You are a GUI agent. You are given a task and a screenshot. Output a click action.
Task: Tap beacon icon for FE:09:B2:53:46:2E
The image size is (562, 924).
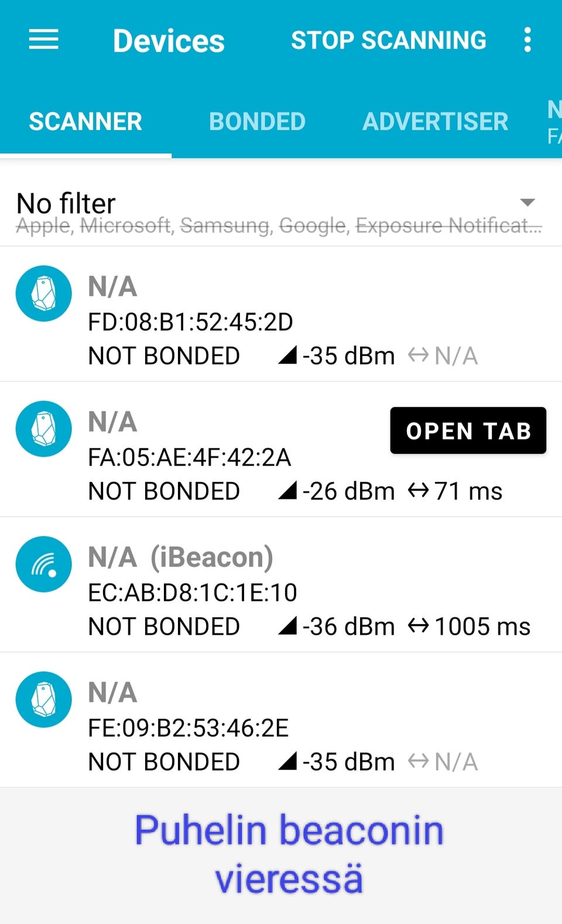tap(44, 699)
